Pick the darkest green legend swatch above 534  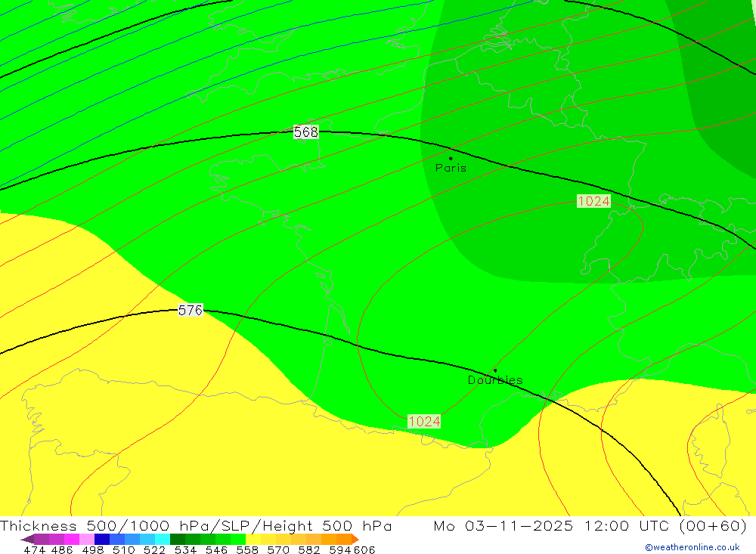[178, 539]
